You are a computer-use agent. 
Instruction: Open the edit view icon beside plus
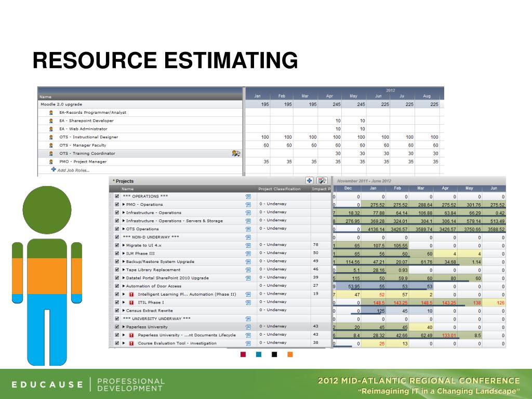[x=322, y=180]
